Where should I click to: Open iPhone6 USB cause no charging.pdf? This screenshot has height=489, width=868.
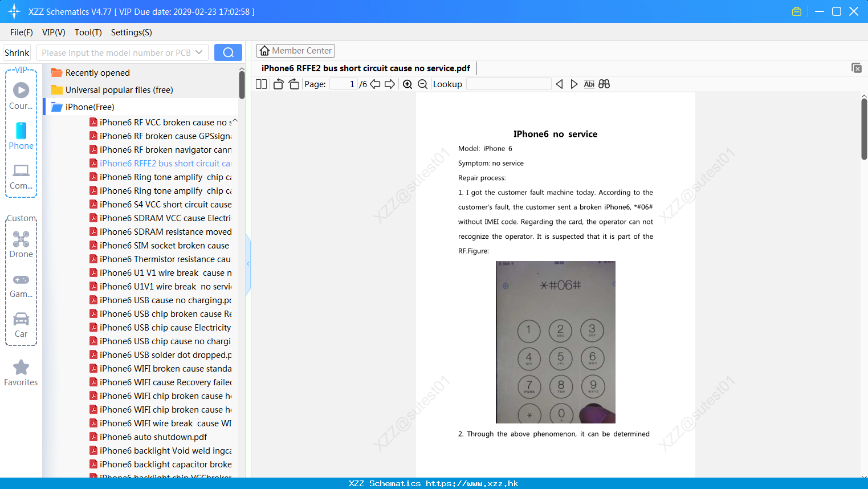pos(161,300)
